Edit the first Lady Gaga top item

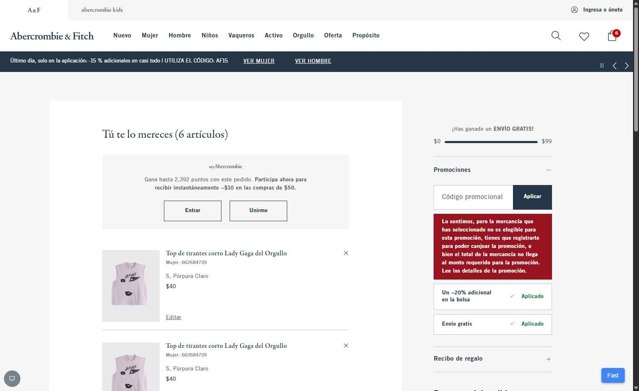tap(173, 317)
